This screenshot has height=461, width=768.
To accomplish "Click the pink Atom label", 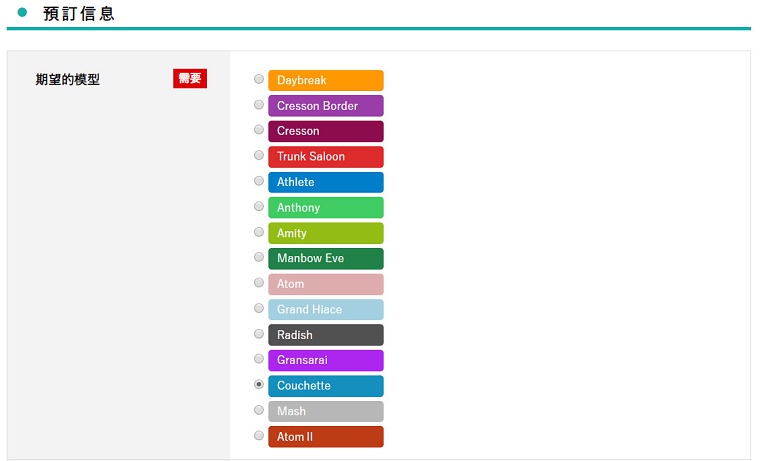I will (326, 284).
